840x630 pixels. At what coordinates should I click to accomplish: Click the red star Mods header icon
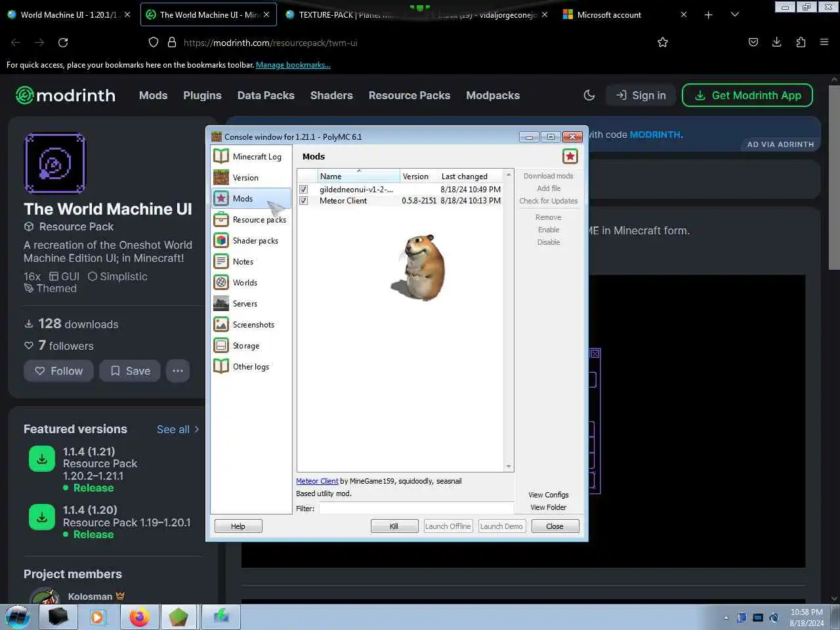point(570,156)
